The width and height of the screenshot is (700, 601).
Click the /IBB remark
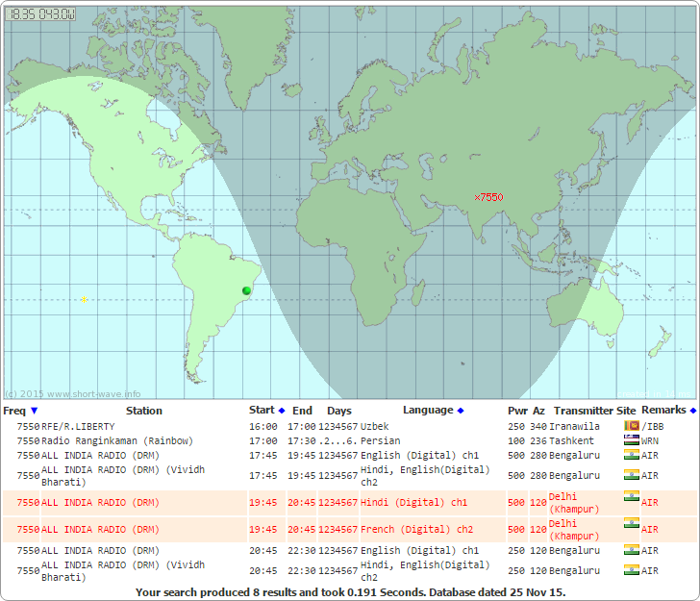click(653, 426)
